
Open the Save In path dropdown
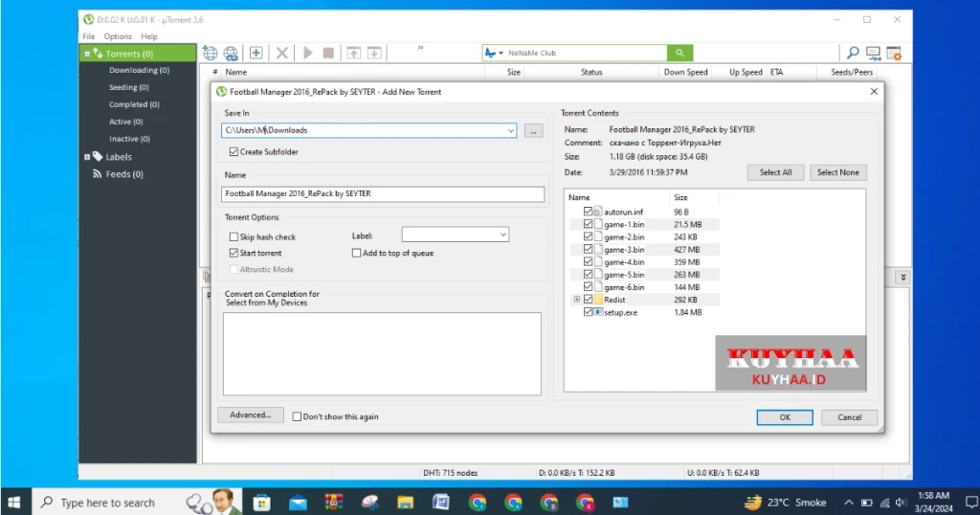click(x=511, y=130)
